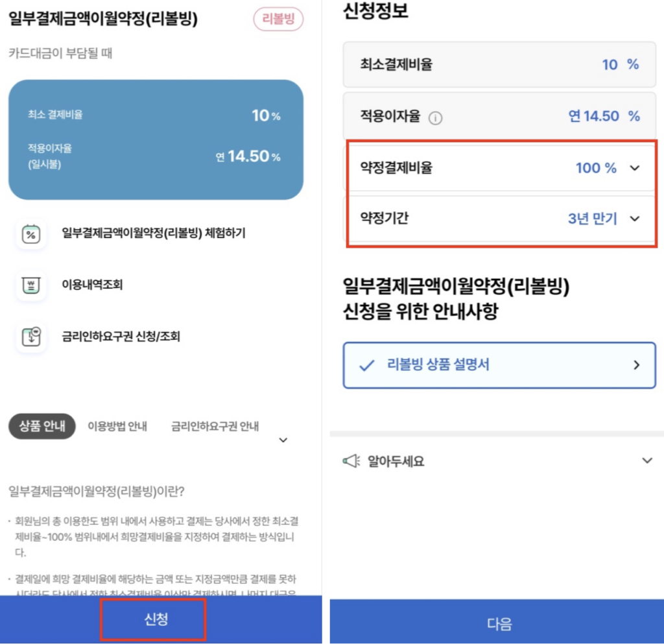Select the 상품 안내 tab

[42, 426]
